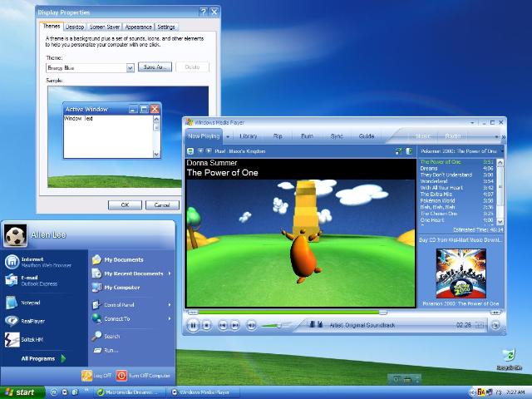Image resolution: width=532 pixels, height=399 pixels.
Task: Click Buy CD from Wal-Mart Music link
Action: coord(461,240)
